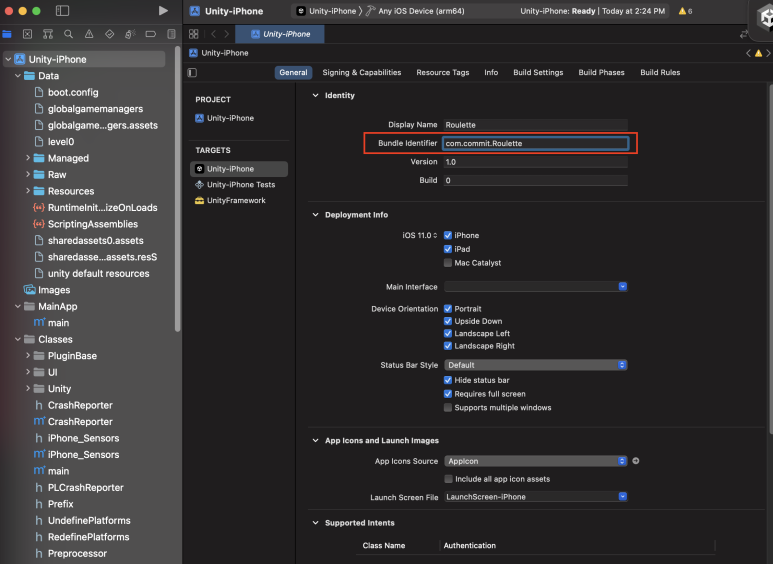Switch to Build Phases tab
Screen dimensions: 773x564
click(x=601, y=72)
